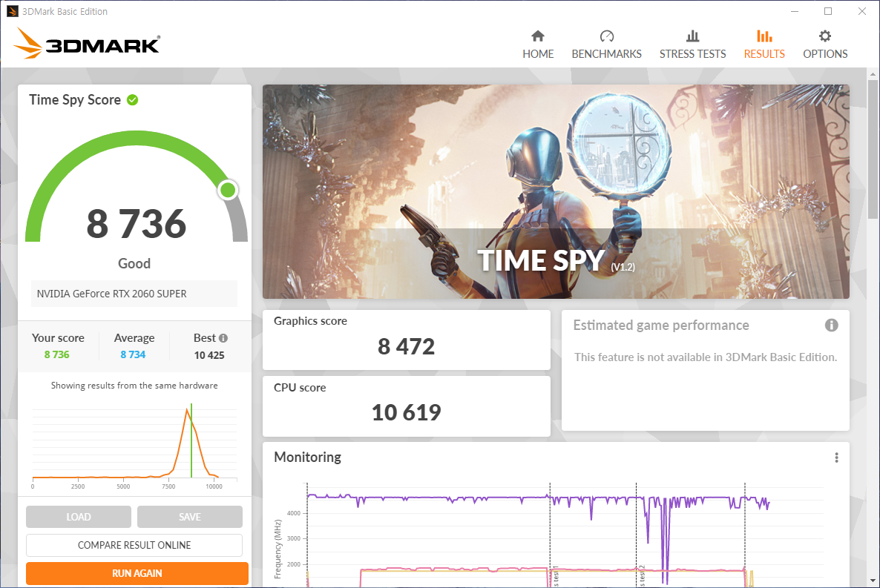The width and height of the screenshot is (880, 588).
Task: Click the score distribution chart
Action: tap(134, 446)
